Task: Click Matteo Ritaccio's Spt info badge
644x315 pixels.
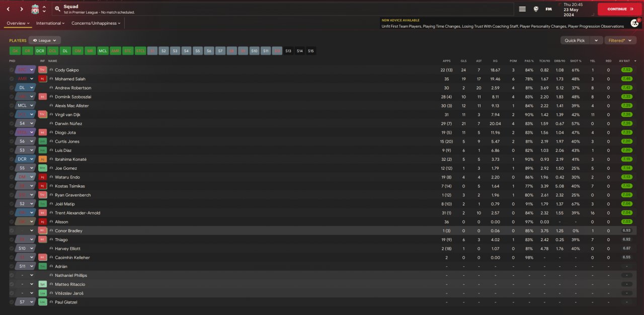Action: (43, 284)
